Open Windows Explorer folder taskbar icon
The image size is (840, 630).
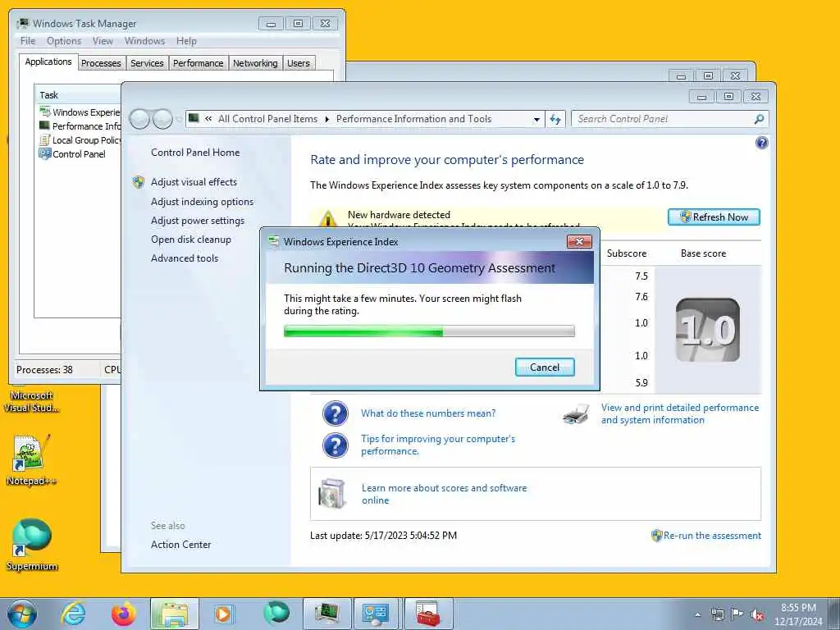pos(174,614)
